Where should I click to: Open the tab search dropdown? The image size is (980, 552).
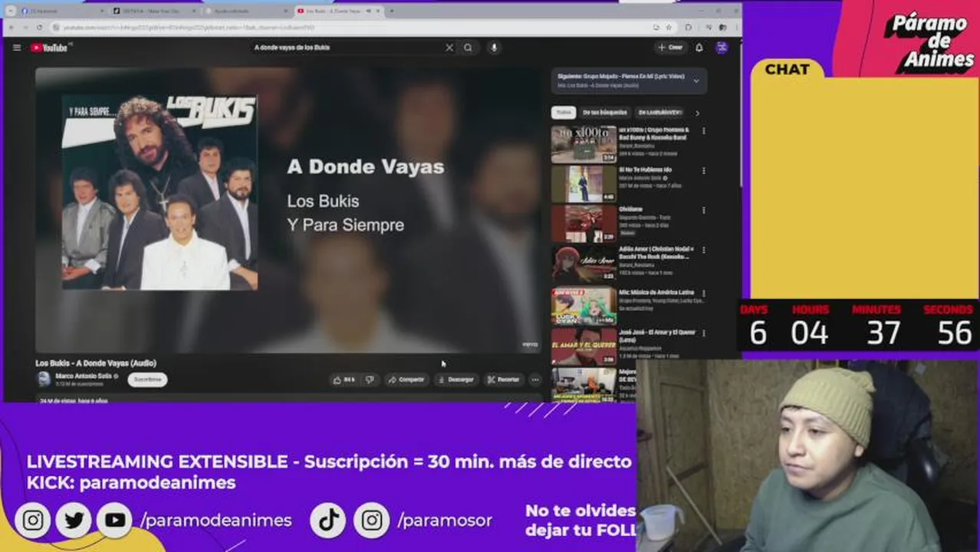click(x=10, y=11)
